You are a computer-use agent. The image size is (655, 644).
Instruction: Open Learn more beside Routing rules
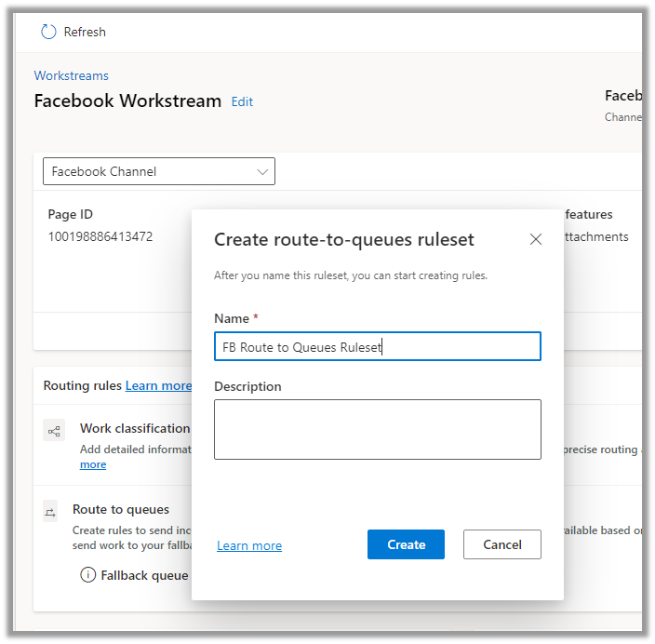point(158,385)
